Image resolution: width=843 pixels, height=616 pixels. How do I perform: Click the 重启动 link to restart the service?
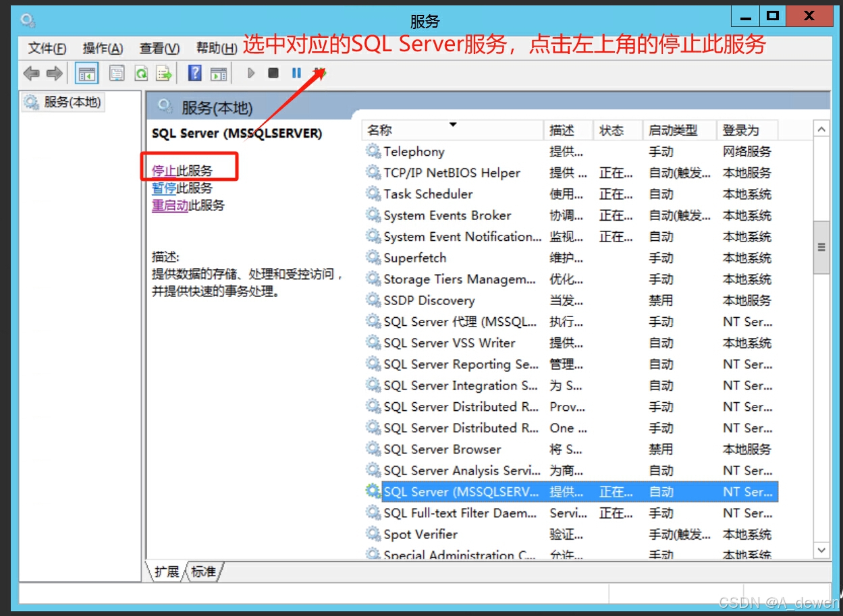(170, 205)
